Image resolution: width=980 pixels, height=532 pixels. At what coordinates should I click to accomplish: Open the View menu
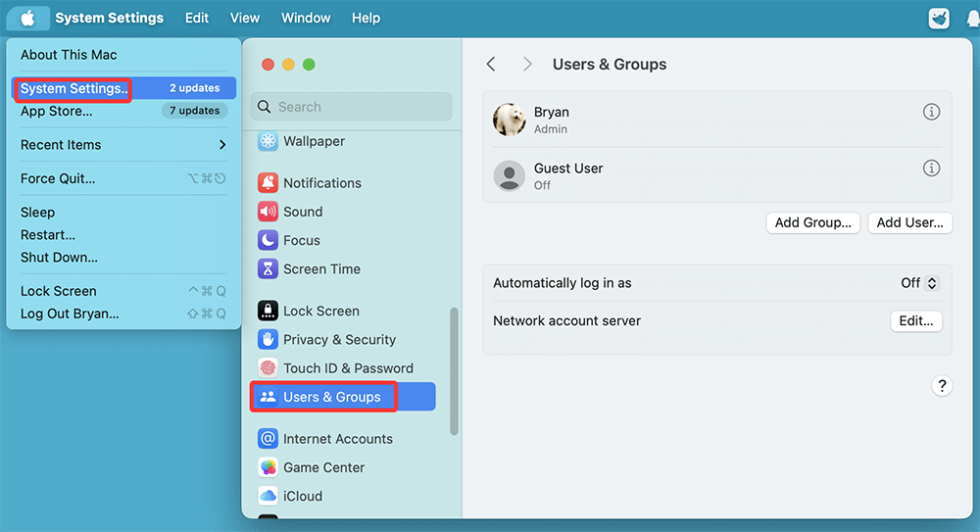pos(244,19)
